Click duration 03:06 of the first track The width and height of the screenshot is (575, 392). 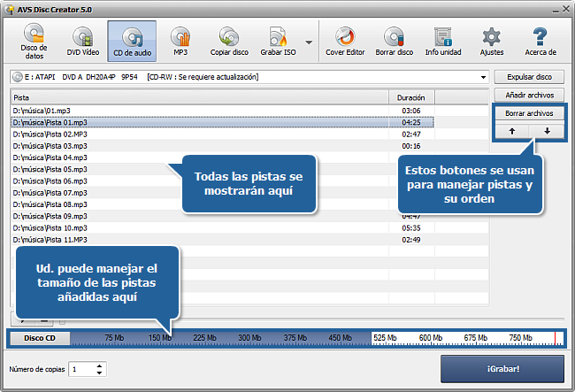411,111
